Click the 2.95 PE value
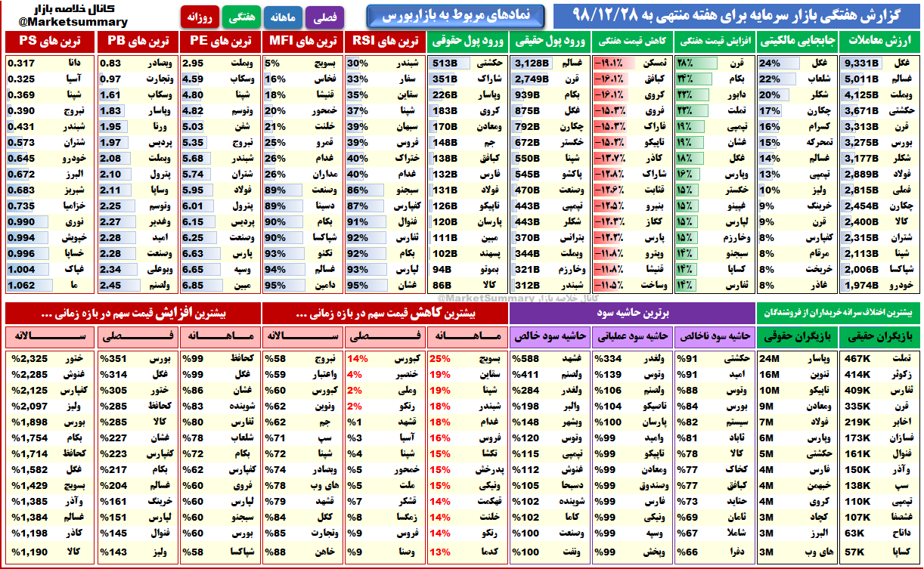Viewport: 924px width, 569px height. [194, 63]
